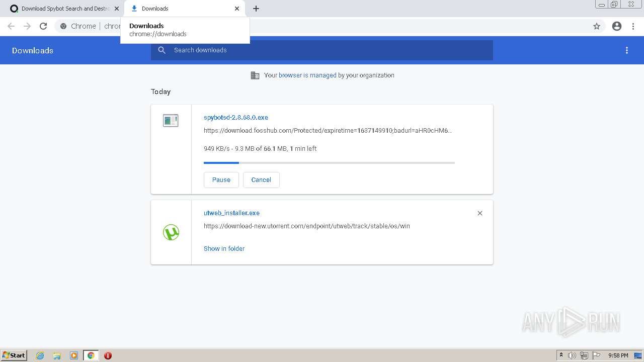This screenshot has width=644, height=362.
Task: Click the spybotsd download progress bar
Action: click(329, 163)
